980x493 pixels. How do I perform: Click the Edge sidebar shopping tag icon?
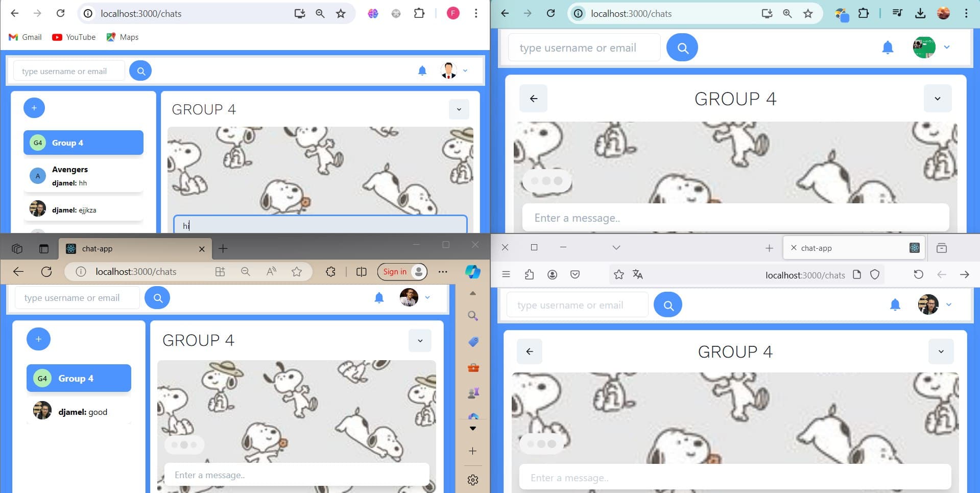(473, 342)
